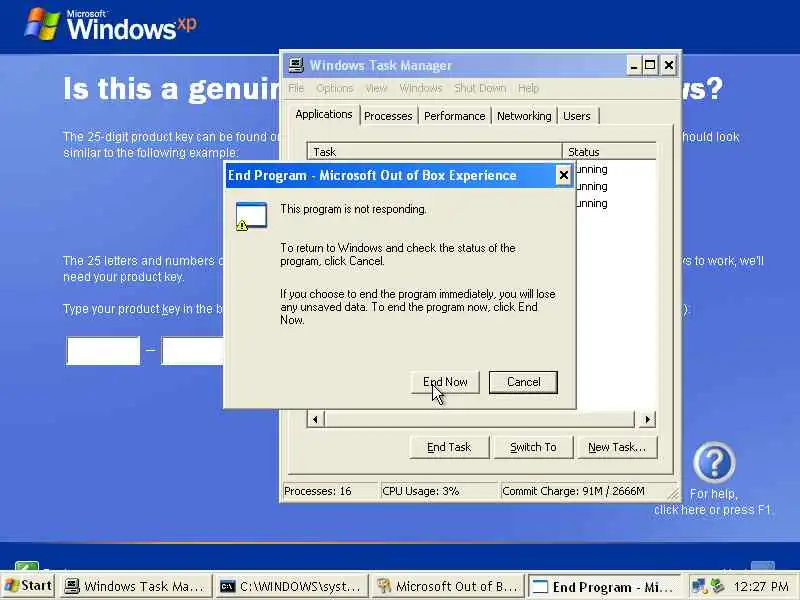Image resolution: width=800 pixels, height=600 pixels.
Task: Select End Program taskbar button
Action: coord(605,587)
